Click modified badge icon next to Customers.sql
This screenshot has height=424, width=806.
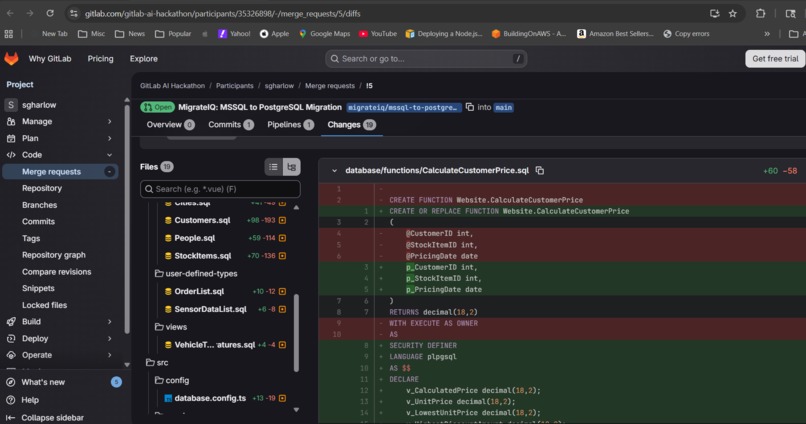tap(282, 220)
